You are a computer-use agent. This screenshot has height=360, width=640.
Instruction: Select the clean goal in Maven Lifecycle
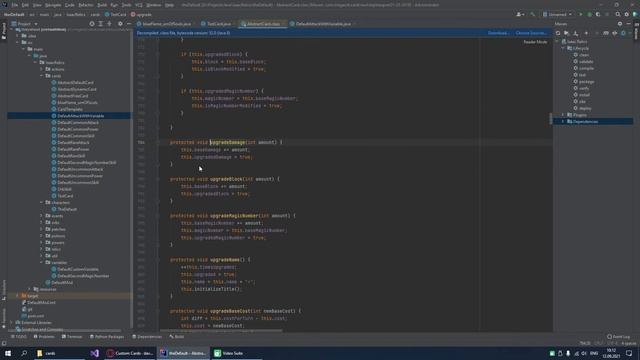click(584, 55)
